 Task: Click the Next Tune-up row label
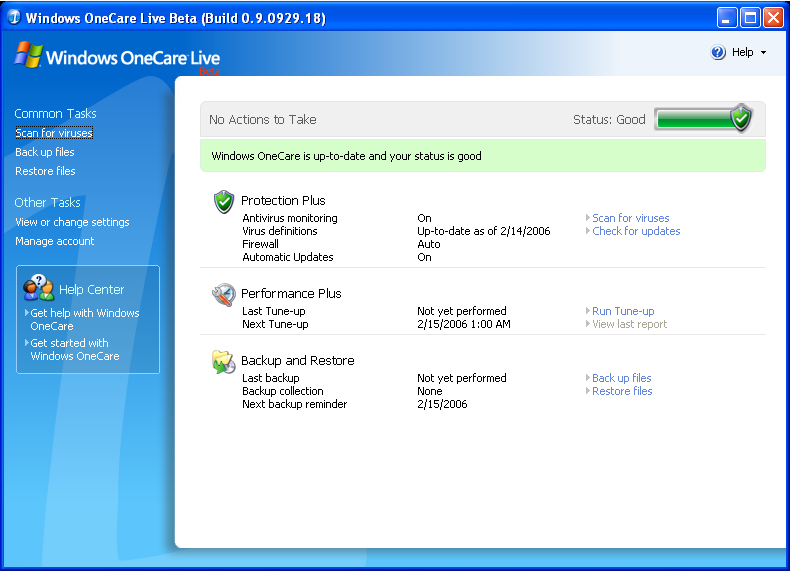coord(275,325)
